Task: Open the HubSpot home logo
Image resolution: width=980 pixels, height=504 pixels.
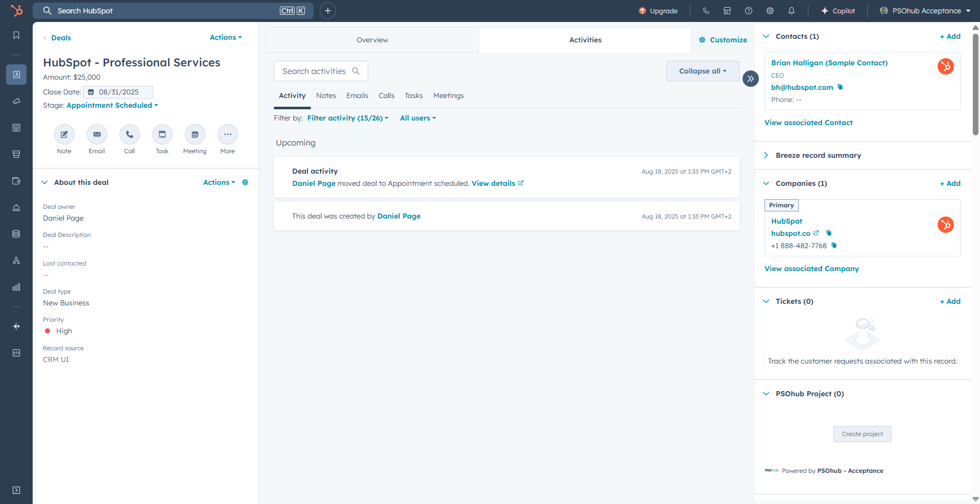Action: pyautogui.click(x=17, y=11)
